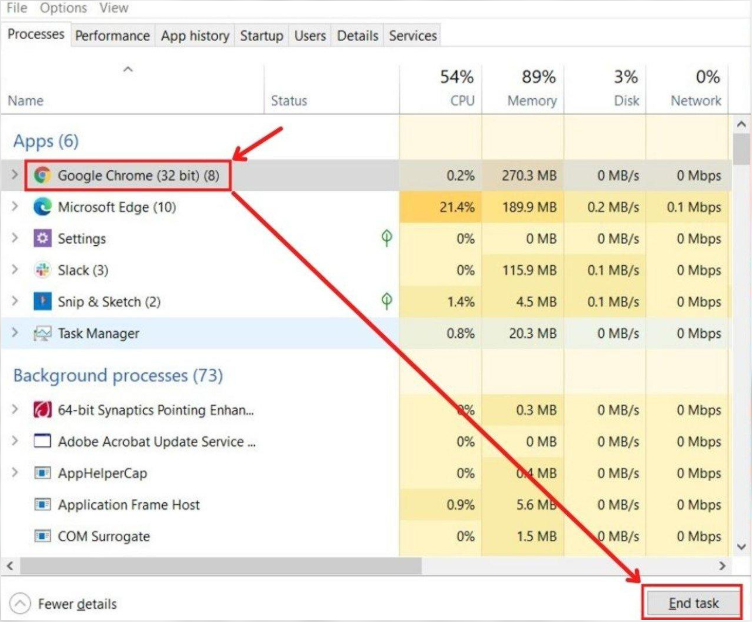Open the Options menu

click(x=63, y=8)
